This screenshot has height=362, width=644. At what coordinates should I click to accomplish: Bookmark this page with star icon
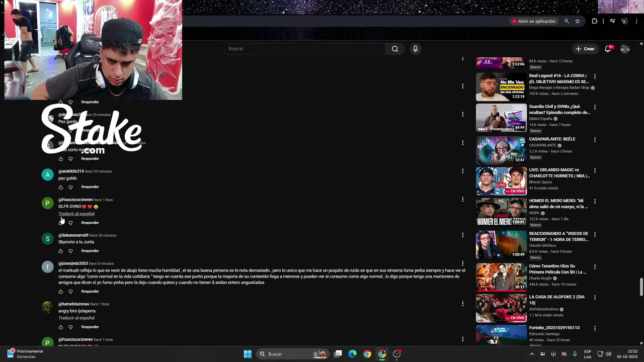[578, 21]
